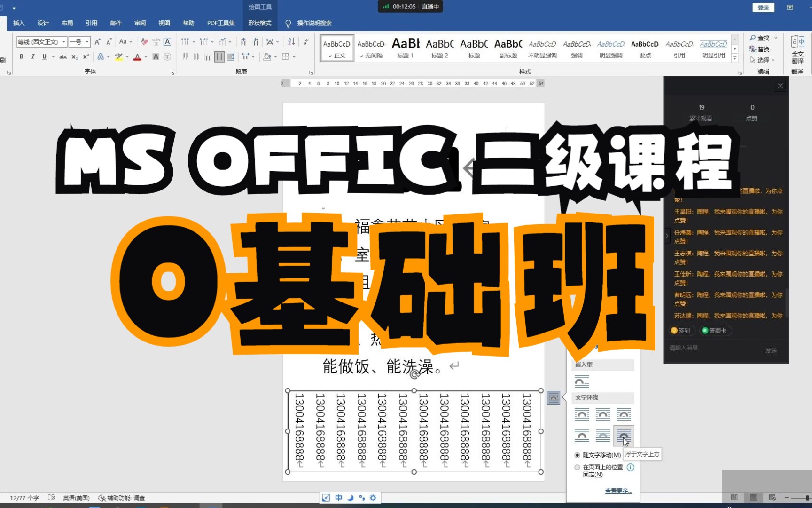Viewport: 812px width, 508px height.
Task: Select '在页面上的位置固定' radio button
Action: 578,468
